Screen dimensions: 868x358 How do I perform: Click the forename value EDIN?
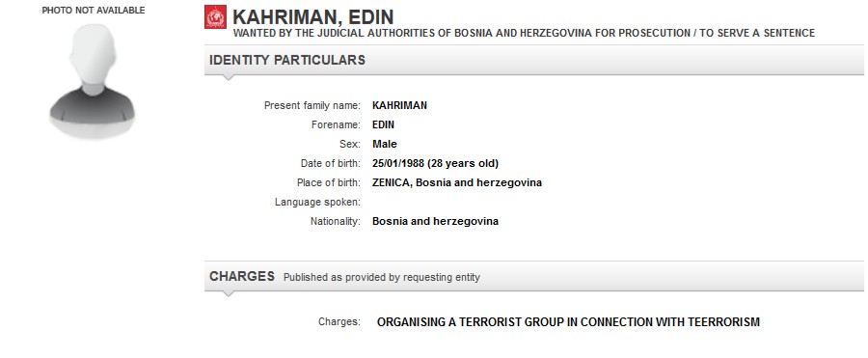pyautogui.click(x=383, y=124)
